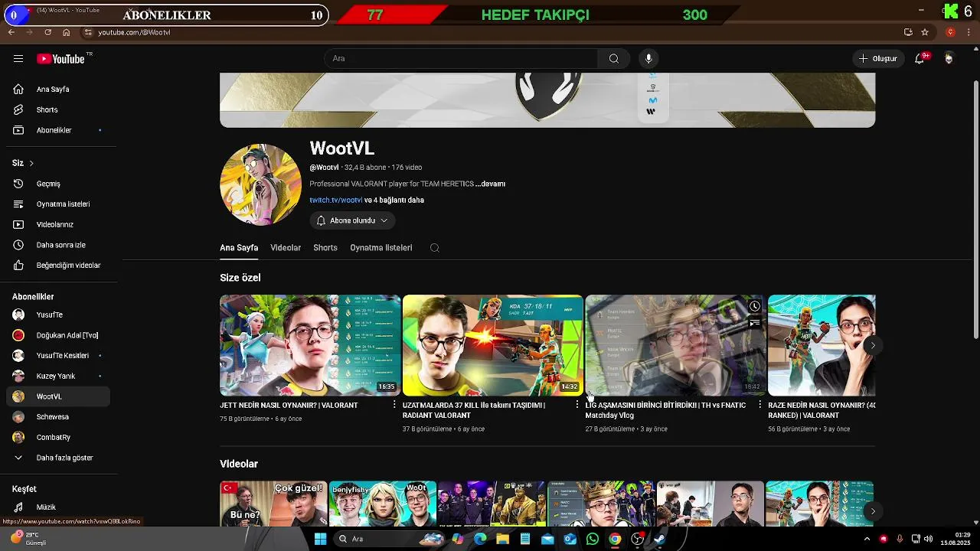Image resolution: width=980 pixels, height=551 pixels.
Task: Open Doğukan Adal [Tvo] channel
Action: [x=59, y=335]
